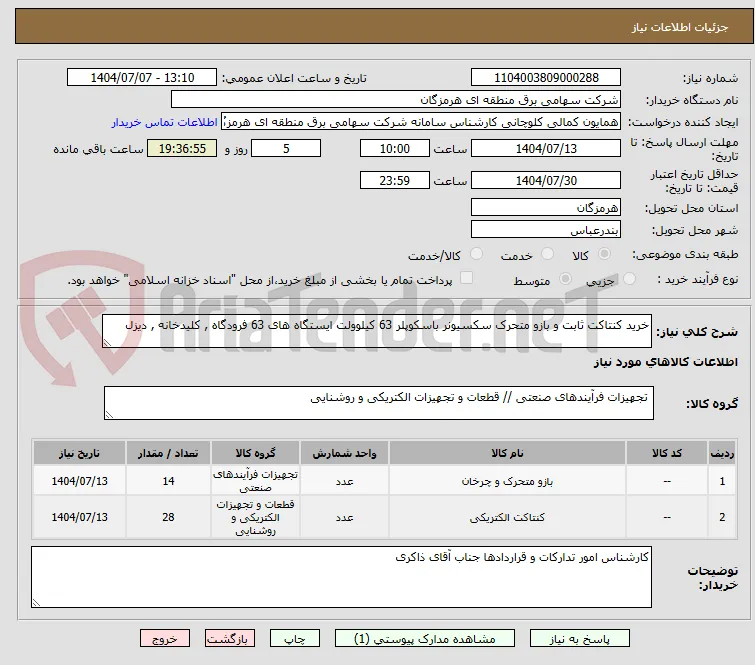Click the group cell تجهیزات فرآیندهای صنعتی

255,481
